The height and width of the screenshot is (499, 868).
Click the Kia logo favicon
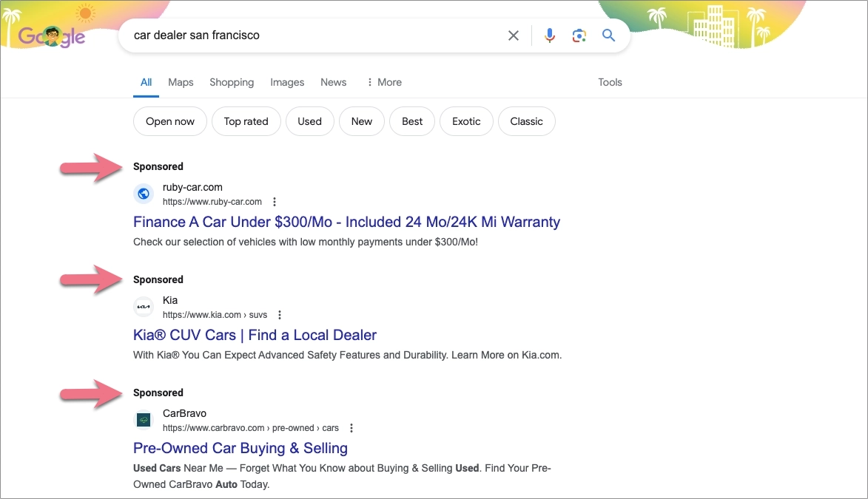pyautogui.click(x=144, y=307)
